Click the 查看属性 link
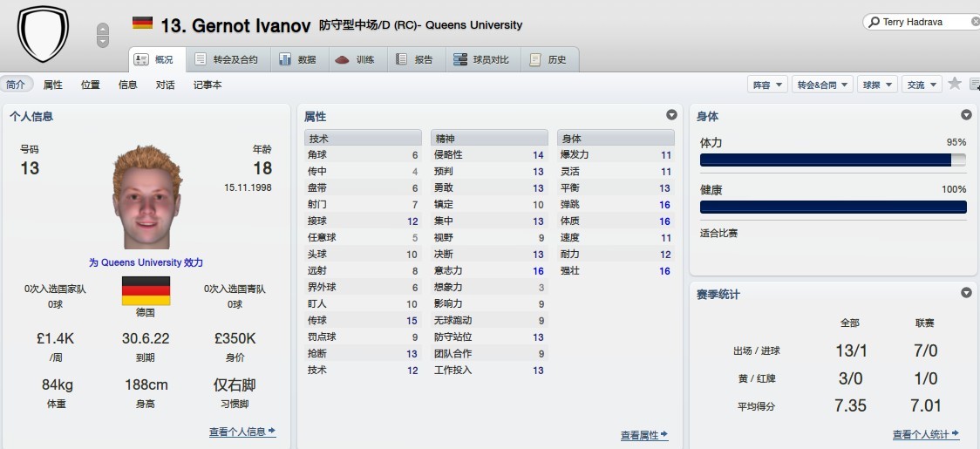 click(x=644, y=435)
